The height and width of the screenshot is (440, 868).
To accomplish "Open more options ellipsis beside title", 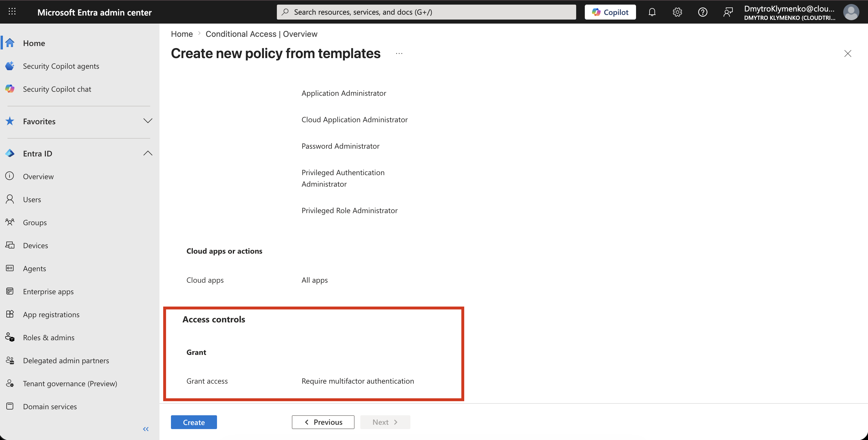I will 399,53.
